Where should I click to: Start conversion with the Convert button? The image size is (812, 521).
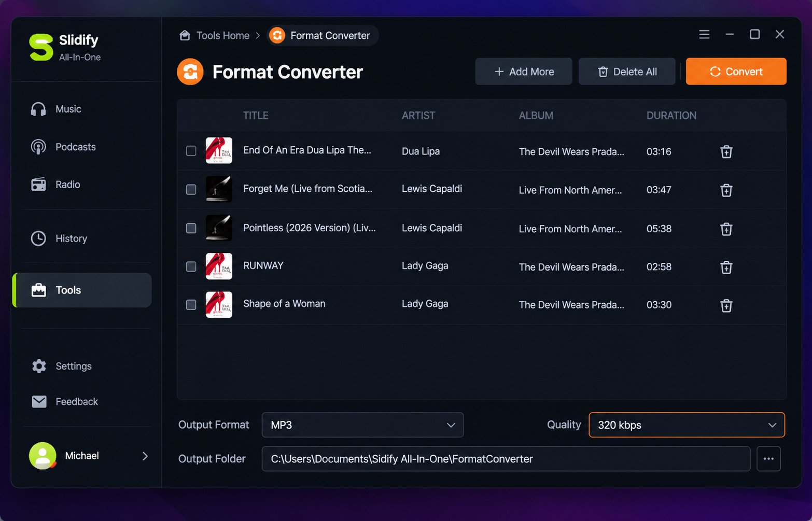tap(736, 72)
